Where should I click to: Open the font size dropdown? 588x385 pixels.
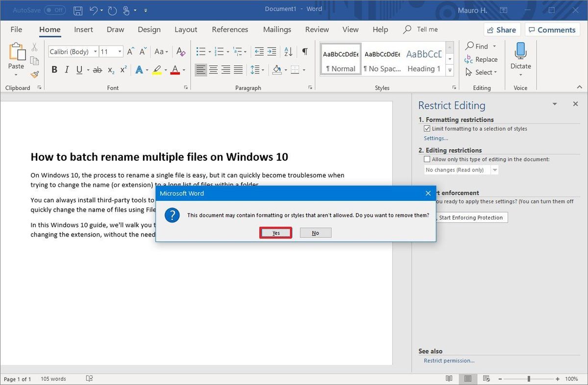(x=119, y=51)
